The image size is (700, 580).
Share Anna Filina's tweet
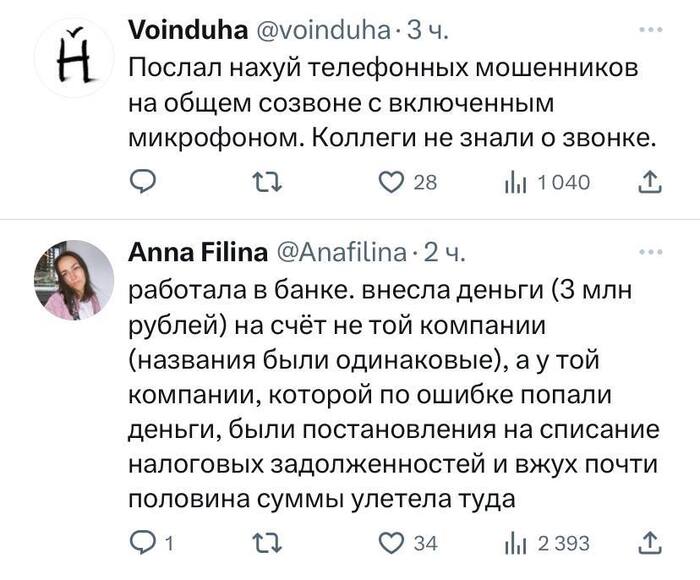point(649,542)
